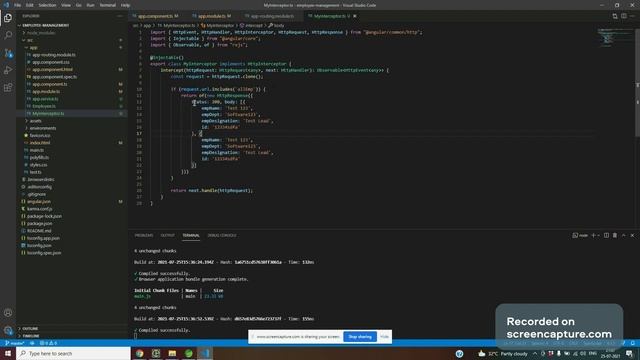Open app.component.html in the explorer
The height and width of the screenshot is (360, 640).
pyautogui.click(x=52, y=69)
